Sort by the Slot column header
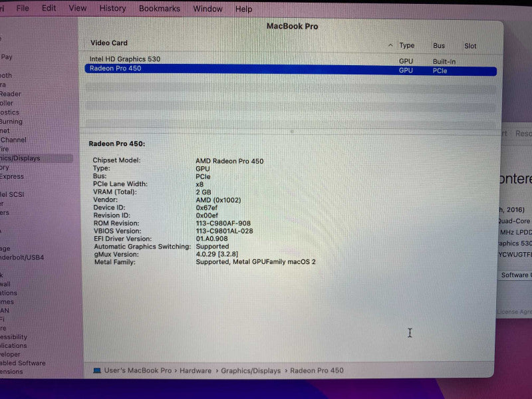Image resolution: width=532 pixels, height=399 pixels. pos(470,46)
